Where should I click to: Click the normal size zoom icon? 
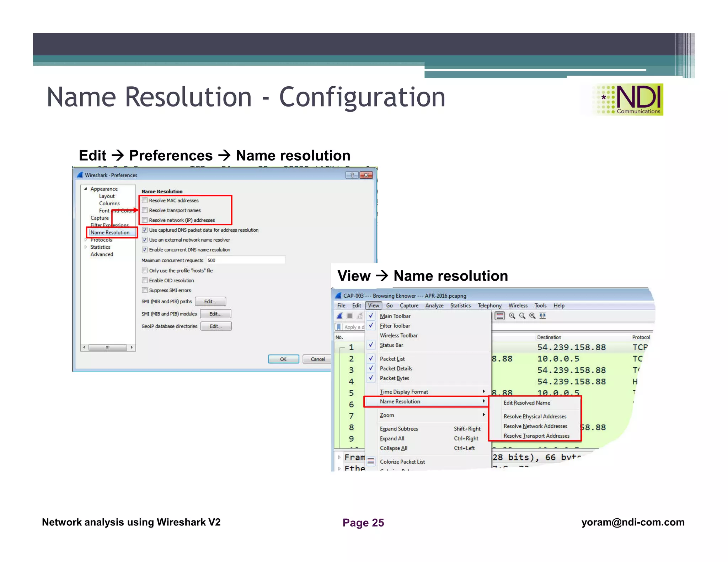pyautogui.click(x=532, y=316)
